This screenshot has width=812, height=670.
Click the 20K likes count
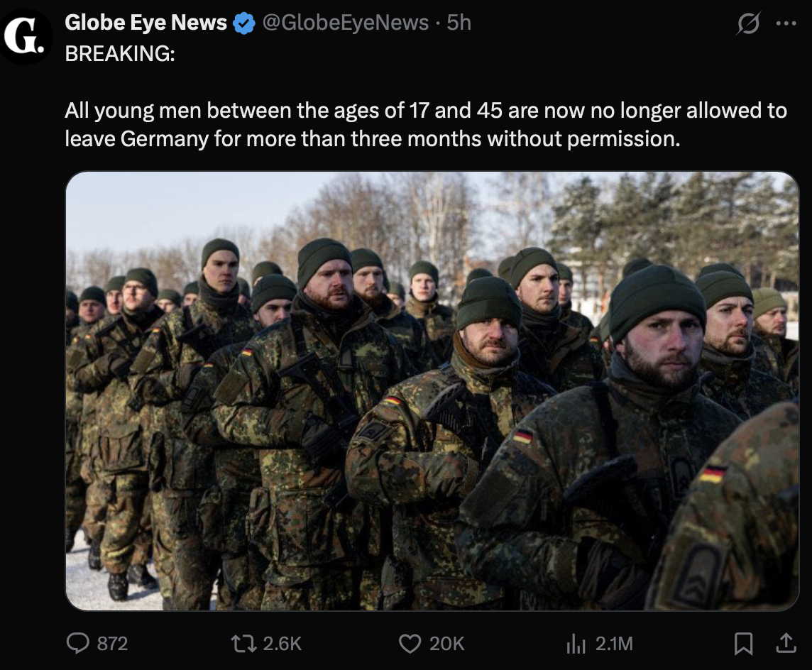point(446,643)
